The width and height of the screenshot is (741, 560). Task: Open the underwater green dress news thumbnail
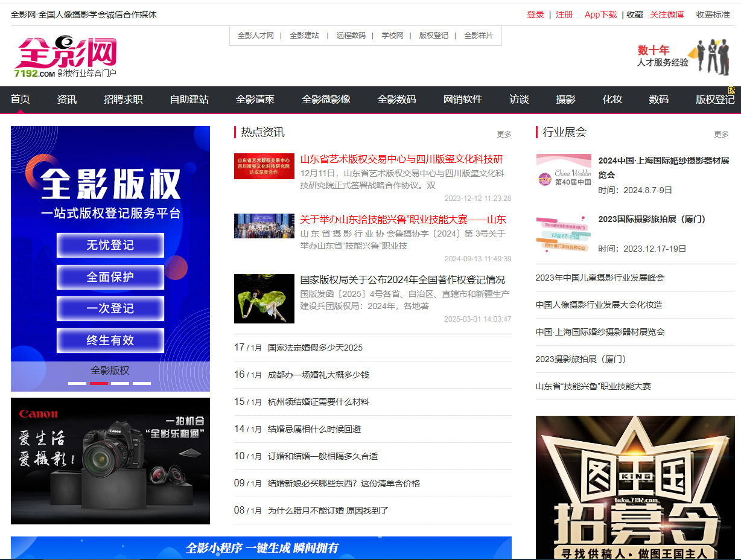click(x=264, y=298)
